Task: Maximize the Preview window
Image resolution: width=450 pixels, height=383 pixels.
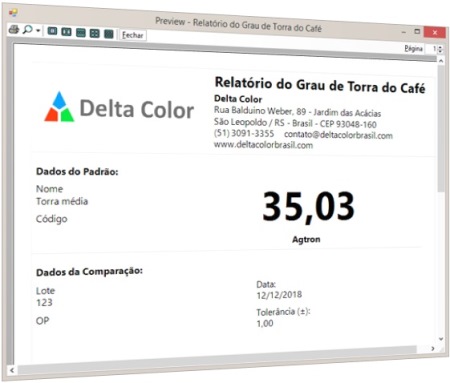Action: click(417, 31)
